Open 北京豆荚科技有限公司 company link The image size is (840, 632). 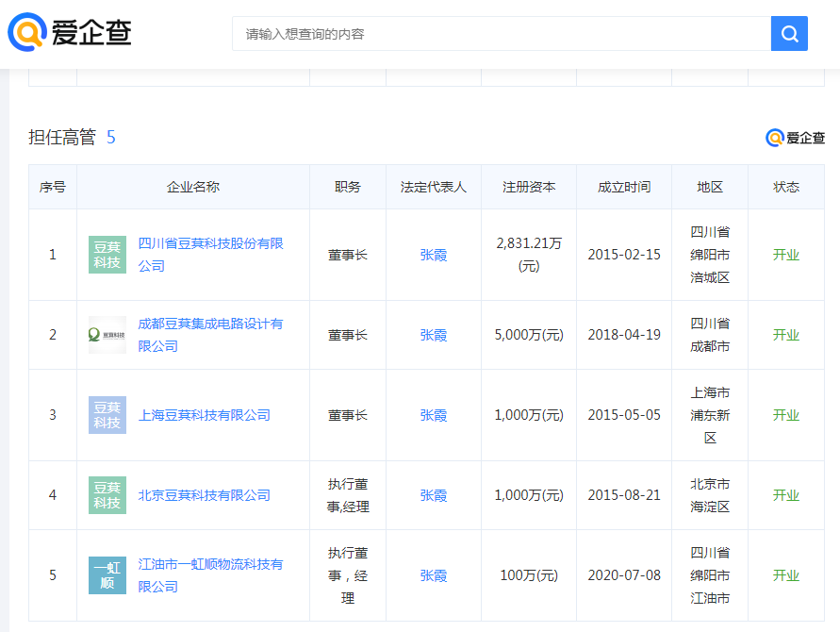[204, 495]
